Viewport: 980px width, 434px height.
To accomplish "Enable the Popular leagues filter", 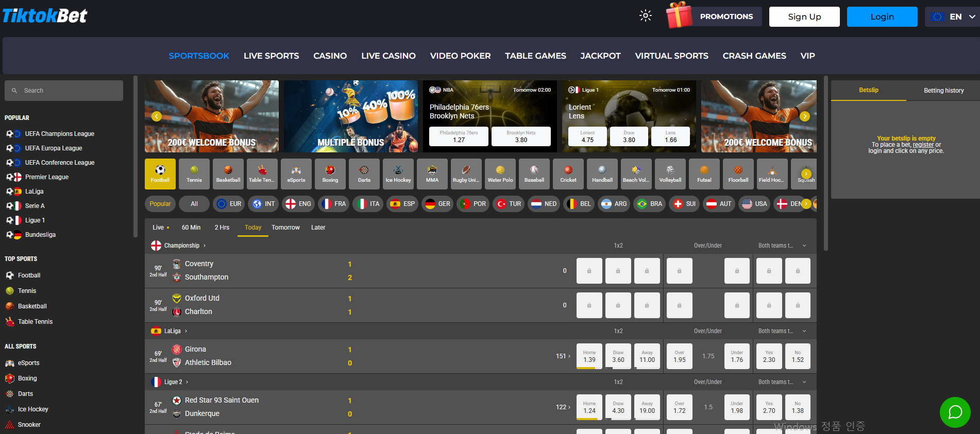I will 160,204.
